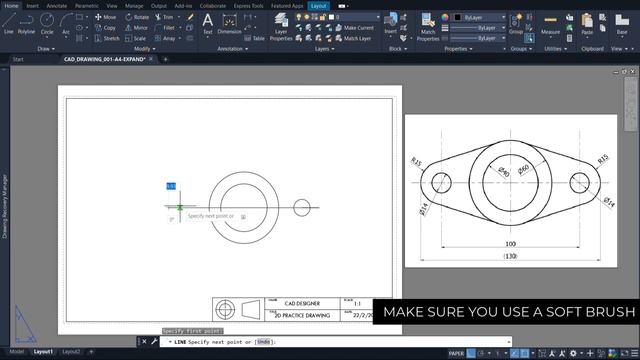Select the Line tool
Viewport: 640px width, 360px height.
click(x=9, y=23)
